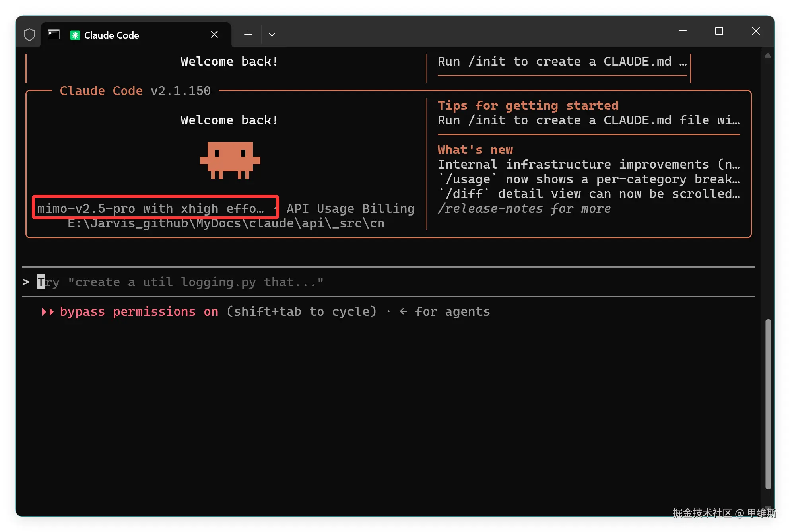Screen dimensions: 790x532
Task: Click the 'API Usage Billing' text
Action: 351,208
